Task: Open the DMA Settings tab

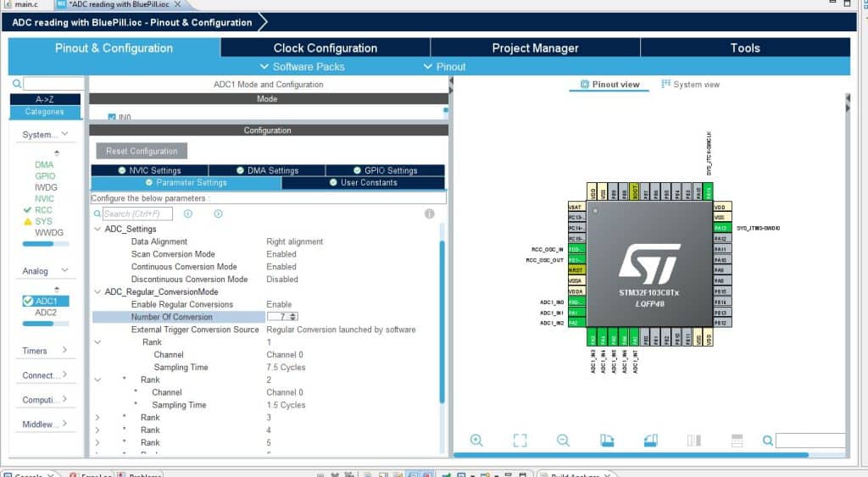Action: 267,170
